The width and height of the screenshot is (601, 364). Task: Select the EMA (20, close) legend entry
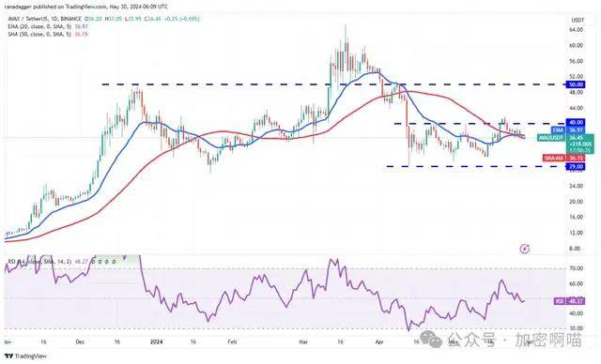point(48,26)
